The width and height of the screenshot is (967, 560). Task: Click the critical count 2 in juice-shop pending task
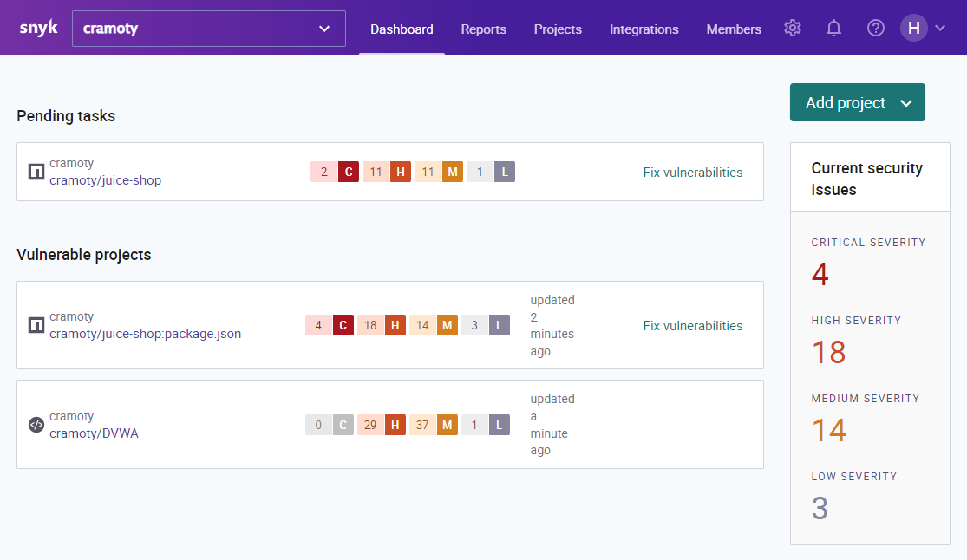[323, 172]
